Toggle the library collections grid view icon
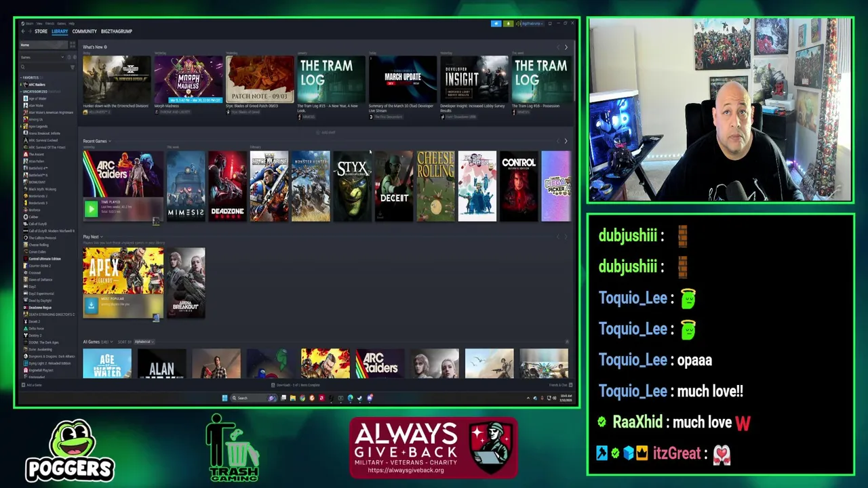 [x=73, y=45]
